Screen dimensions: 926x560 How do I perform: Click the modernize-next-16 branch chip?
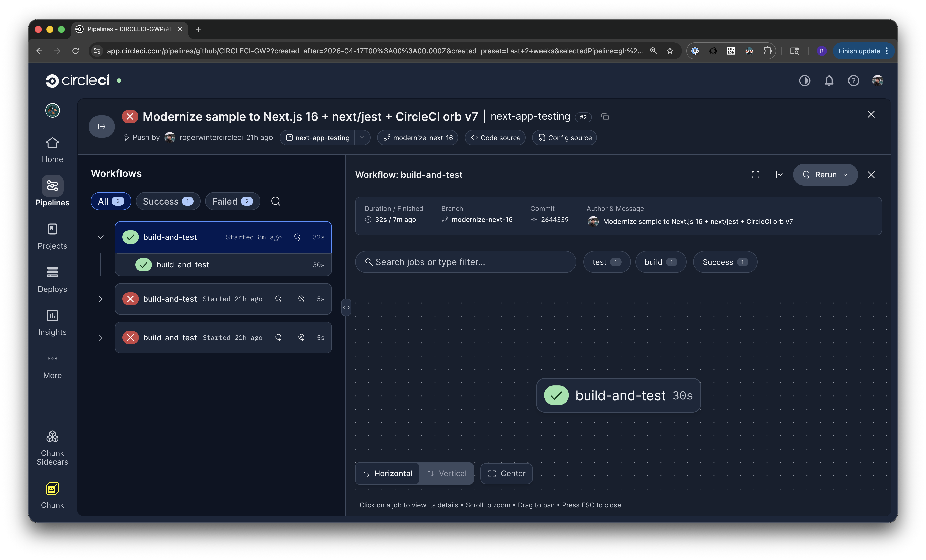pyautogui.click(x=417, y=138)
